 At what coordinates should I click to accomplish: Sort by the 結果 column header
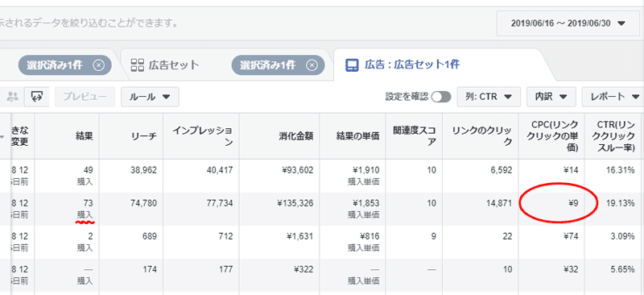(x=85, y=136)
